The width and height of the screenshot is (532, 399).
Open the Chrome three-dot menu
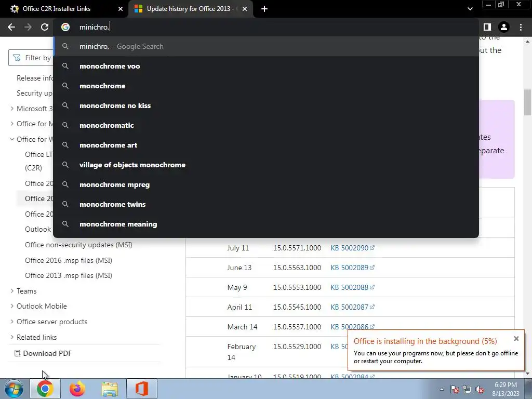pos(521,27)
